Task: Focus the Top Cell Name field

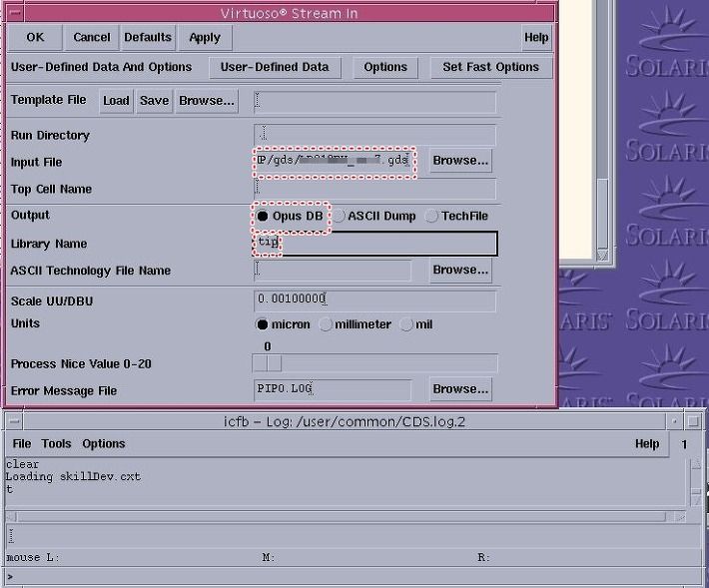Action: [374, 189]
